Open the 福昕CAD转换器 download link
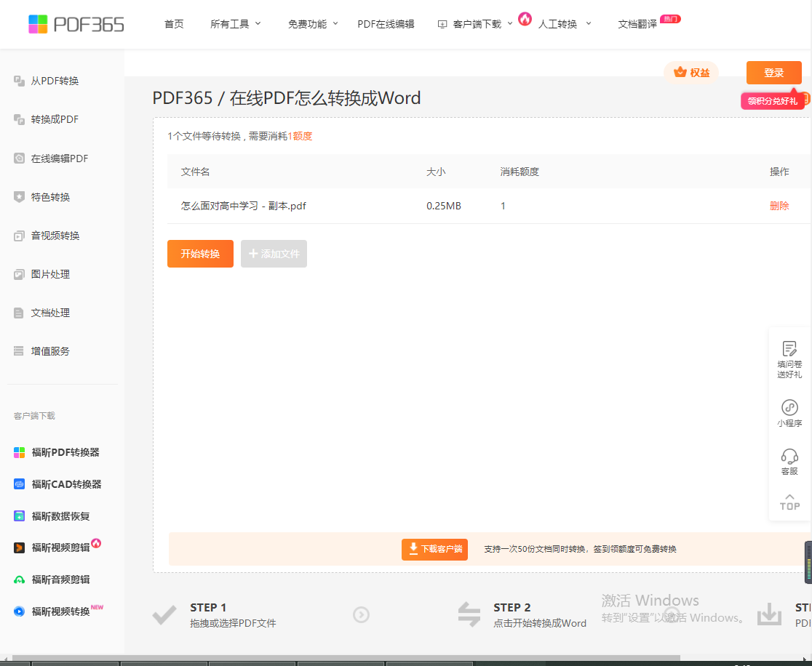 click(x=66, y=484)
